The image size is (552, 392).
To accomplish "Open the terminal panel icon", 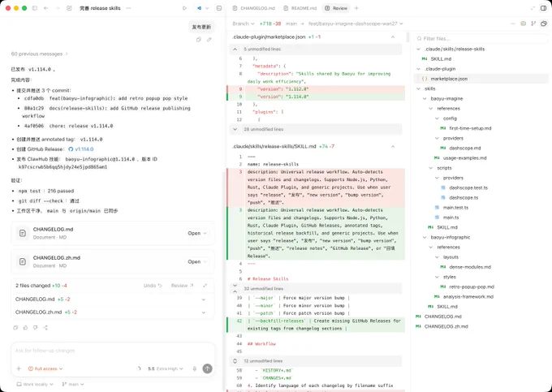I will point(219,8).
